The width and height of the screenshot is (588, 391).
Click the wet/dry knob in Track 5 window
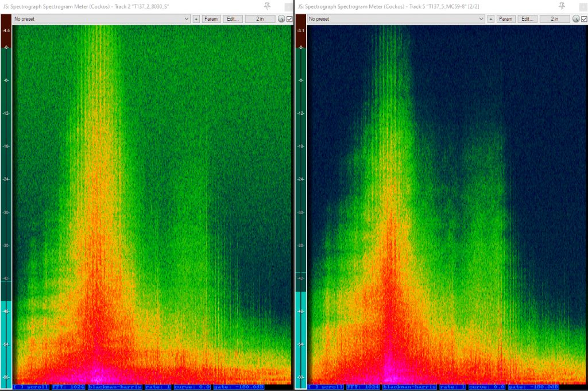click(x=575, y=19)
